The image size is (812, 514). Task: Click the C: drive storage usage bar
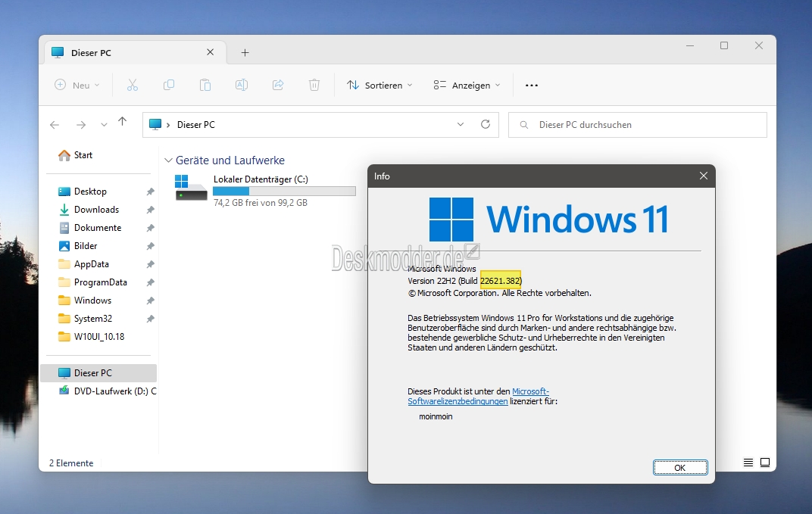coord(284,192)
